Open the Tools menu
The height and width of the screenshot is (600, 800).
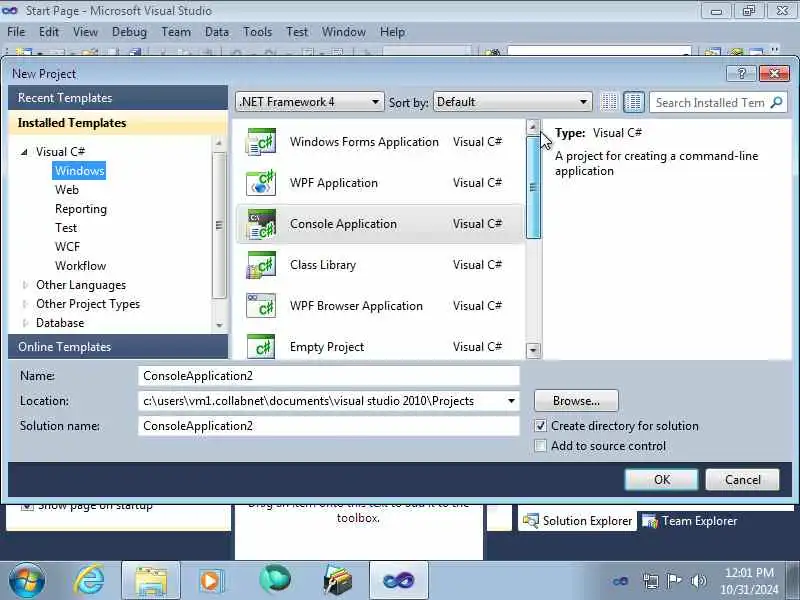pyautogui.click(x=257, y=32)
